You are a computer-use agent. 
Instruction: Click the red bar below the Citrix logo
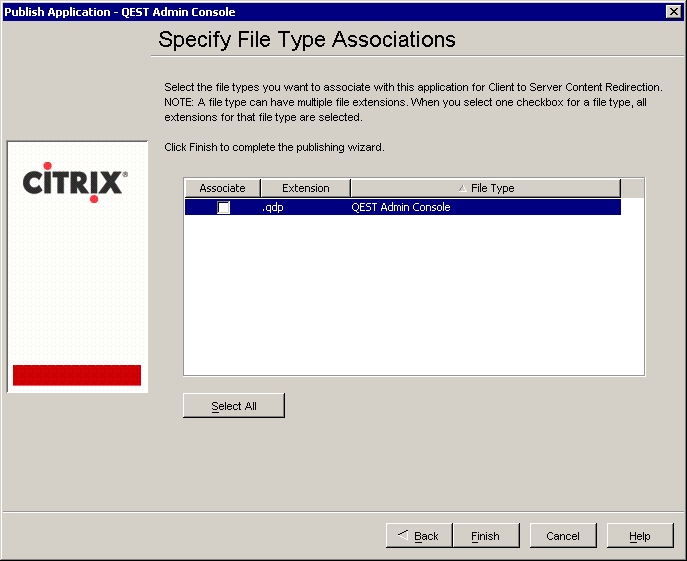[77, 375]
